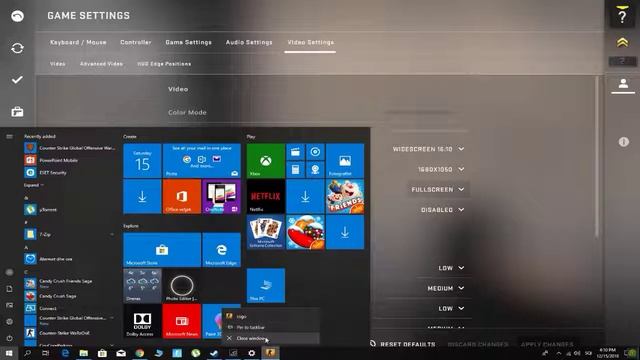The width and height of the screenshot is (640, 360).
Task: Open the This PC tile
Action: click(x=266, y=285)
